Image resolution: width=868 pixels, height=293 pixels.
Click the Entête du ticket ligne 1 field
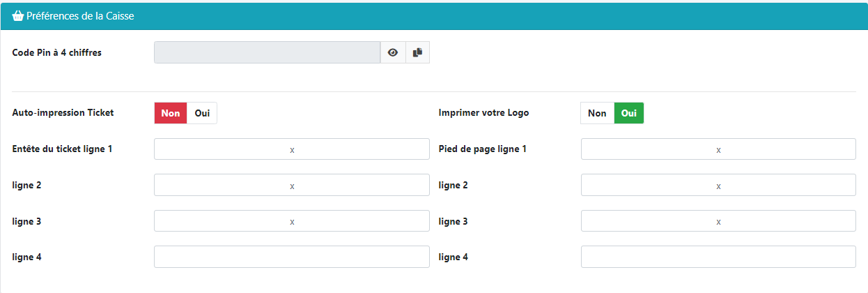[291, 149]
